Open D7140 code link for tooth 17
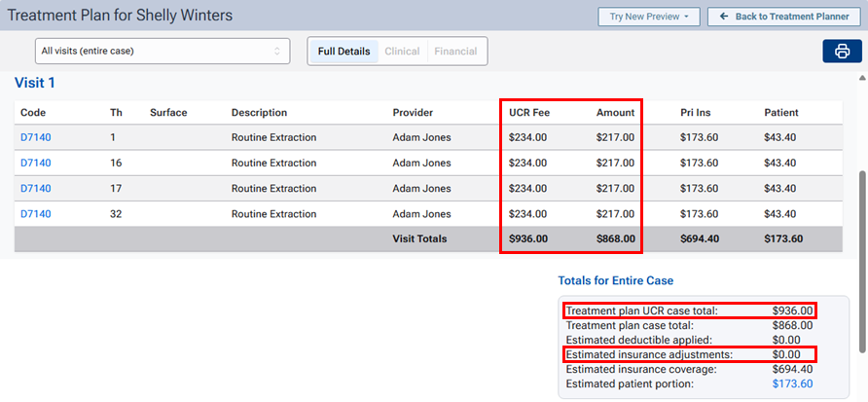Image resolution: width=868 pixels, height=402 pixels. coord(35,188)
